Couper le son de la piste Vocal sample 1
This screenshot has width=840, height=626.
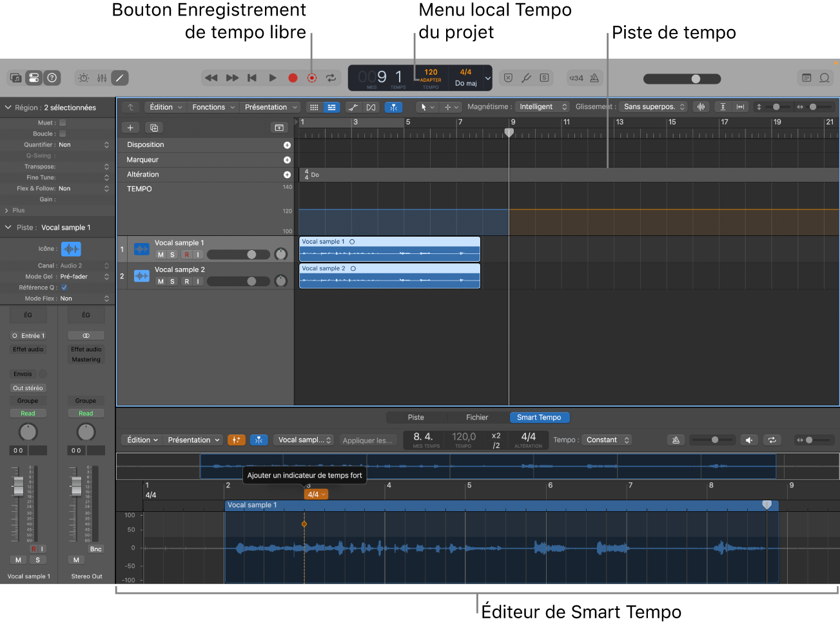[161, 255]
